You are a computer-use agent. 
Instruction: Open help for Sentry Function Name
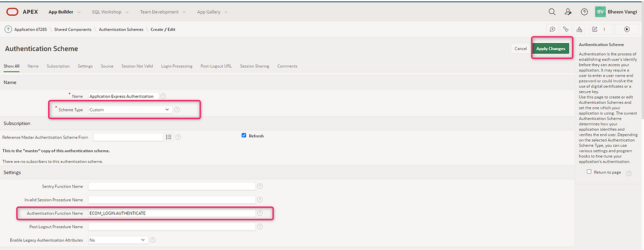pos(260,186)
